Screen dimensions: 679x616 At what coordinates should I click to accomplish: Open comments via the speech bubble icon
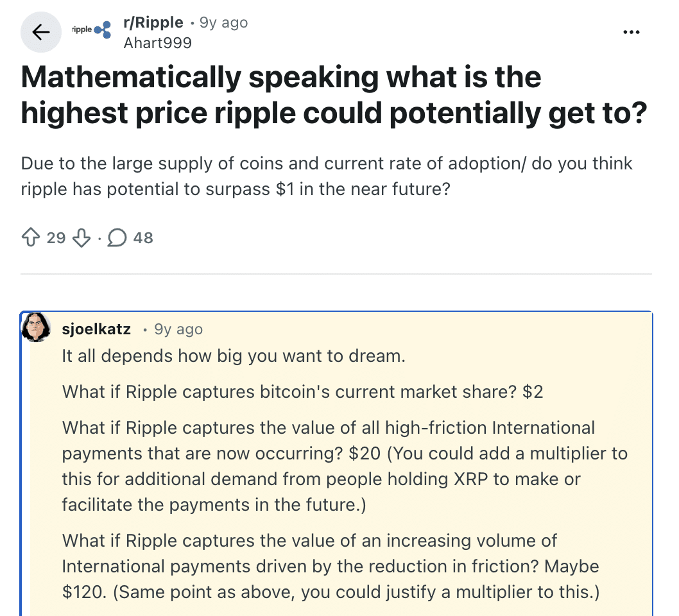click(x=117, y=238)
